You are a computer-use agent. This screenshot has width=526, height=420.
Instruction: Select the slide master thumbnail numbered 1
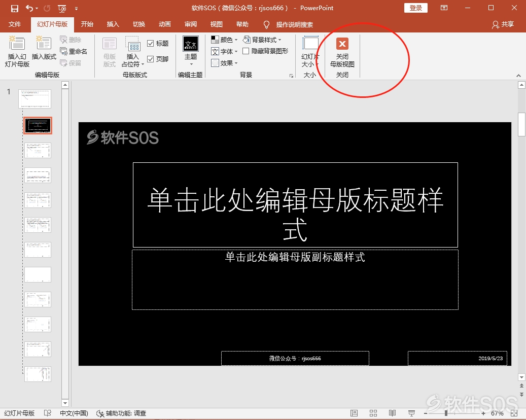[34, 98]
